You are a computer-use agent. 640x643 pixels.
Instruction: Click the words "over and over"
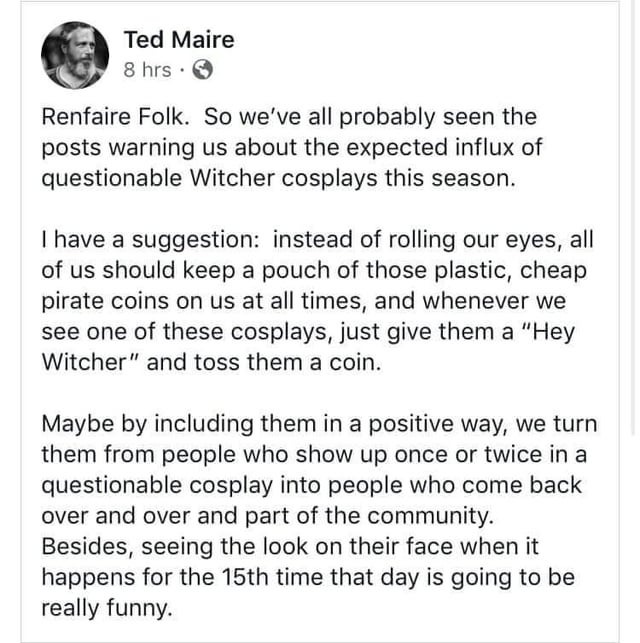coord(116,516)
